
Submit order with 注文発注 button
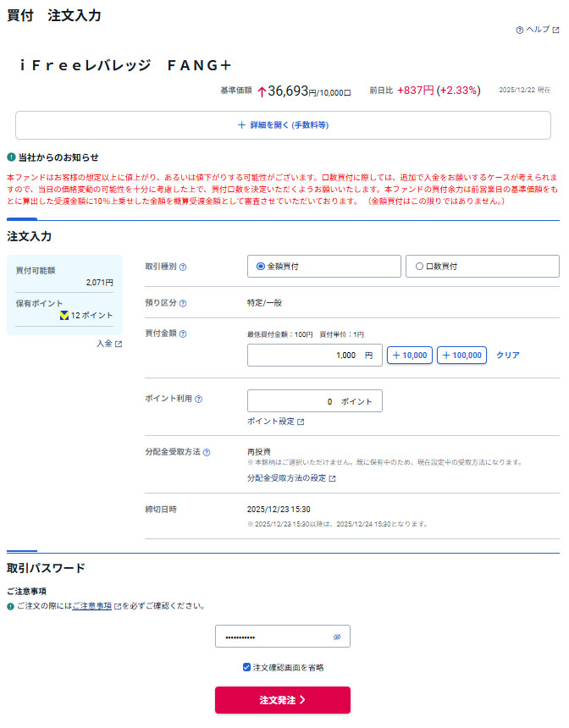[x=282, y=700]
